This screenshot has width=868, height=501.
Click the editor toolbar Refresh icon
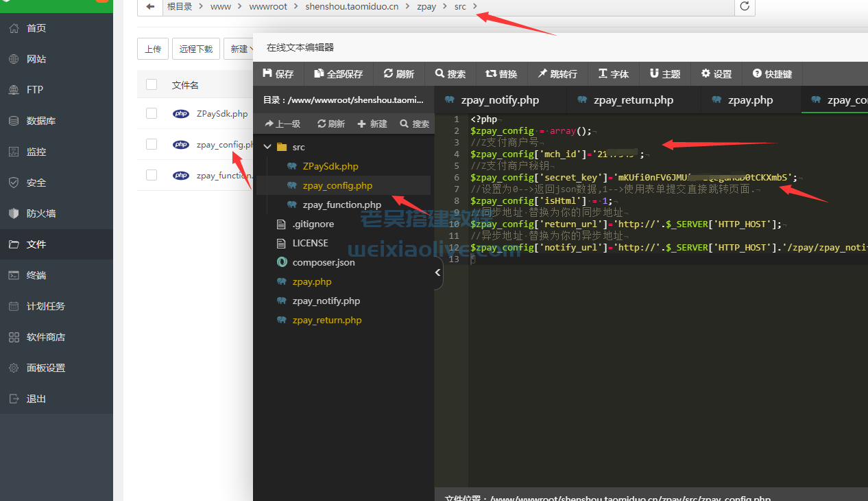(x=388, y=73)
